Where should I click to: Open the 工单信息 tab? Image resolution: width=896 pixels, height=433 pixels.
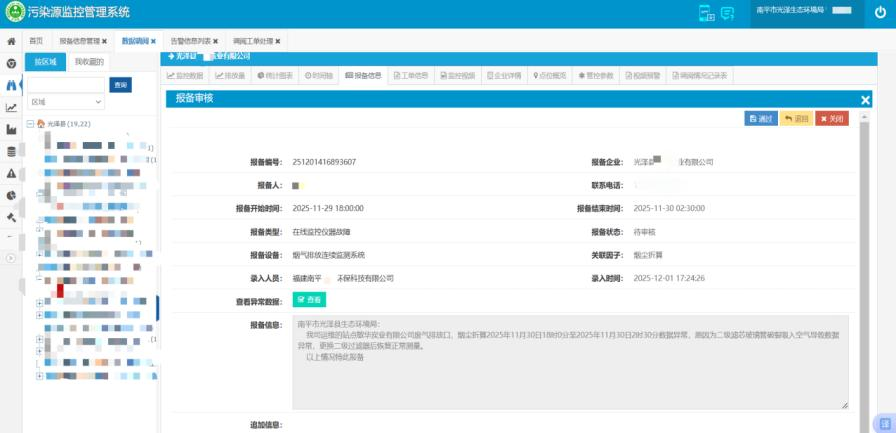pos(411,75)
